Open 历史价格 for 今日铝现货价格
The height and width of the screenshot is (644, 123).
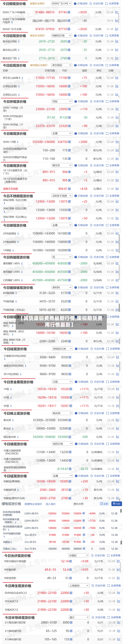click(x=97, y=35)
